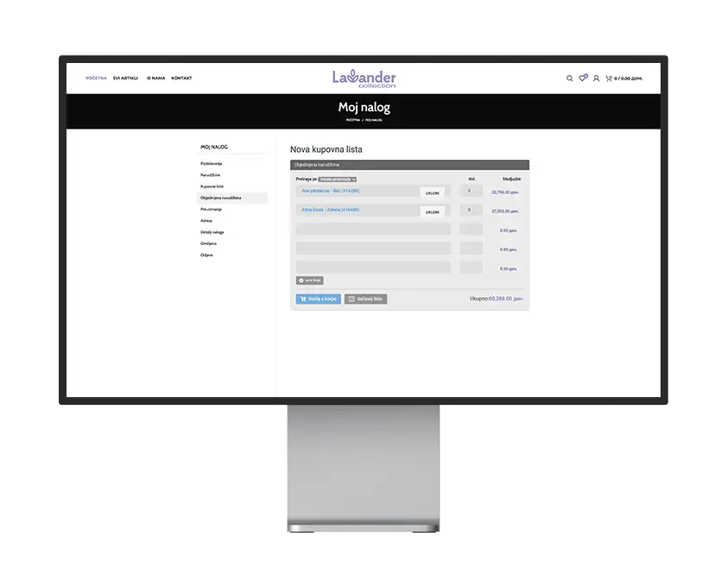This screenshot has width=728, height=575.
Task: Open Narudžbine in account sidebar
Action: tap(211, 175)
